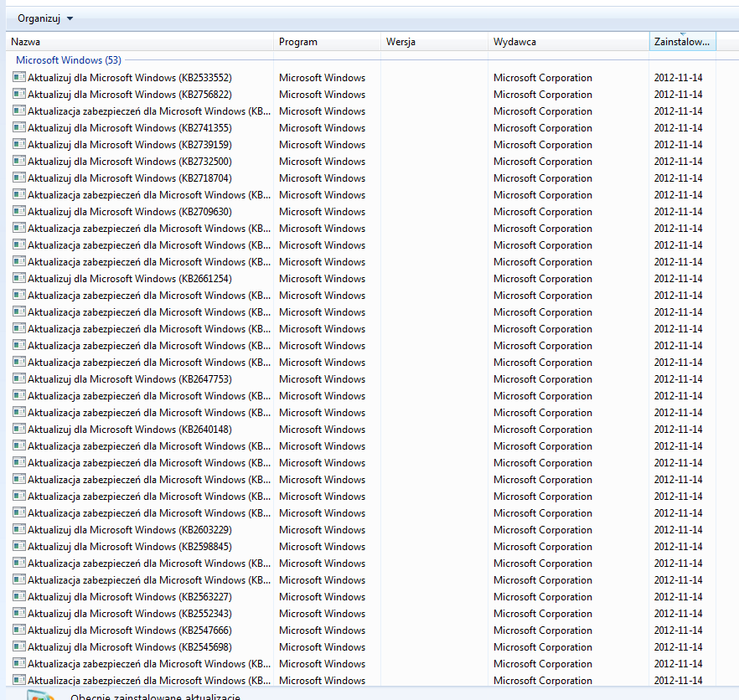Image resolution: width=739 pixels, height=700 pixels.
Task: Click Microsoft Corporation in the KB2533552 row
Action: 542,78
